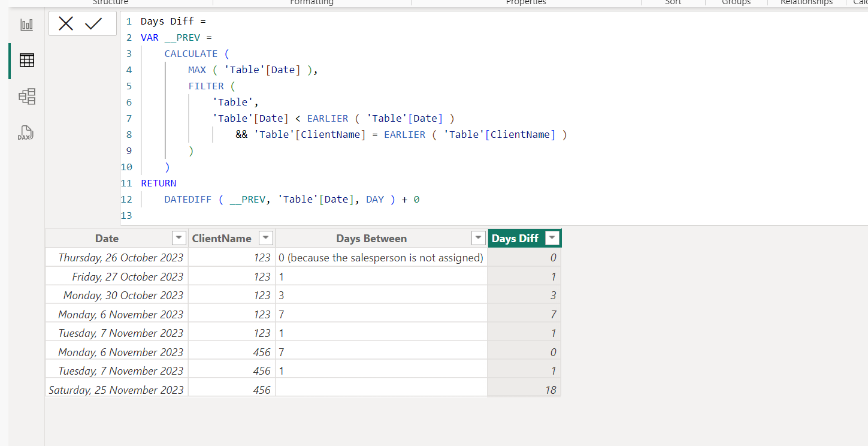This screenshot has width=868, height=446.
Task: Switch to the Table data view
Action: [27, 61]
